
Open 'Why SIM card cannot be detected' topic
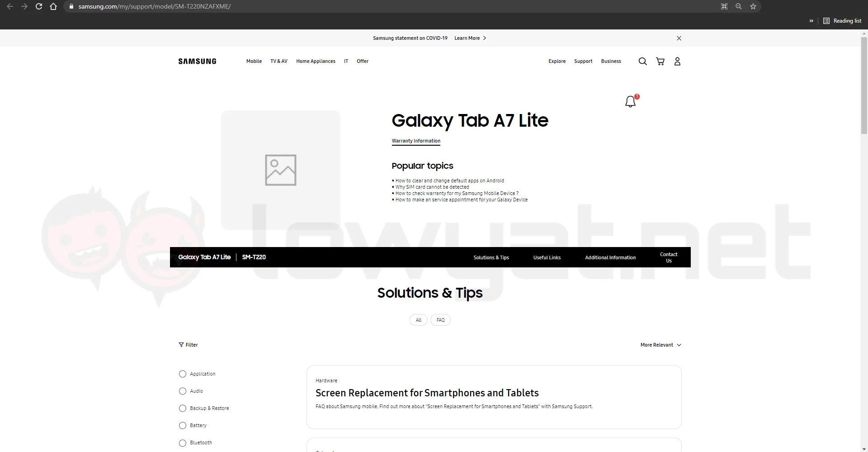432,187
